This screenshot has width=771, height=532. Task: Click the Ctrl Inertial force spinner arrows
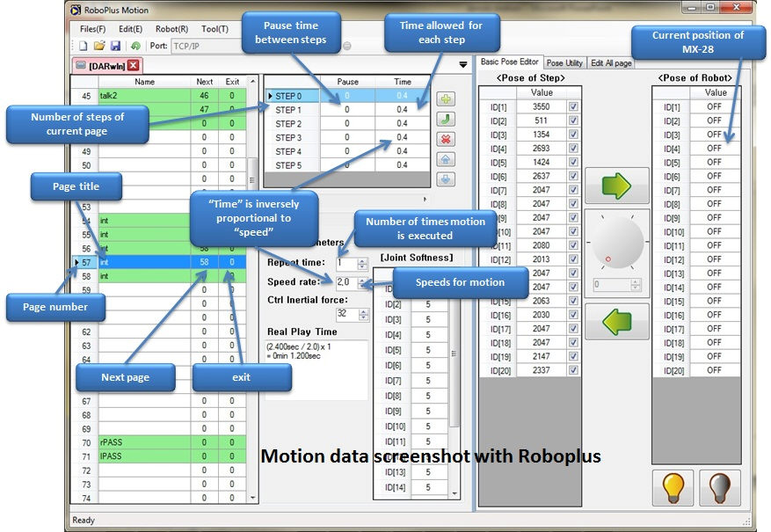363,314
